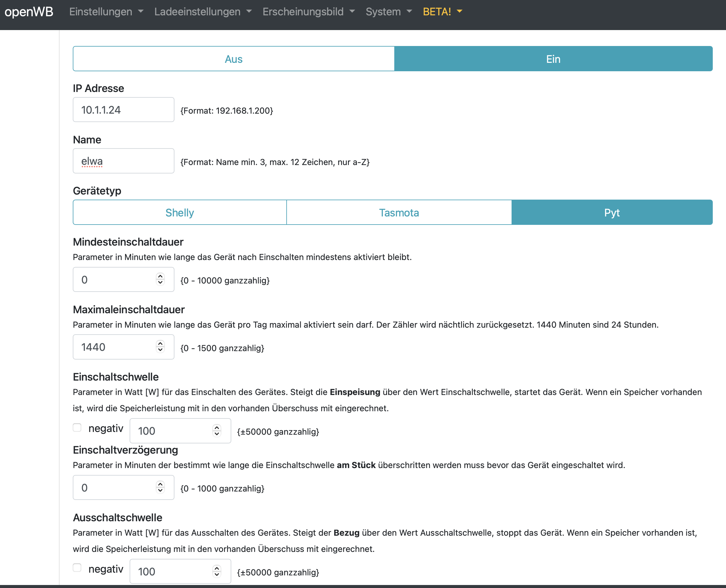Select Shelly as Gerätetyp

click(x=180, y=212)
